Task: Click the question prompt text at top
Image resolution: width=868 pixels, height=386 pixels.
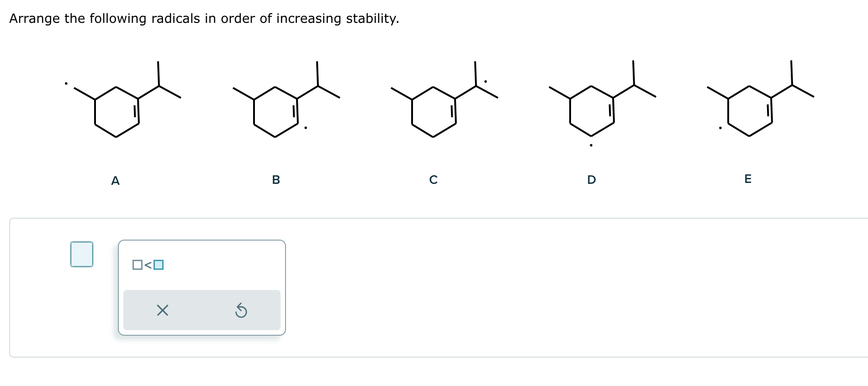Action: [x=204, y=19]
